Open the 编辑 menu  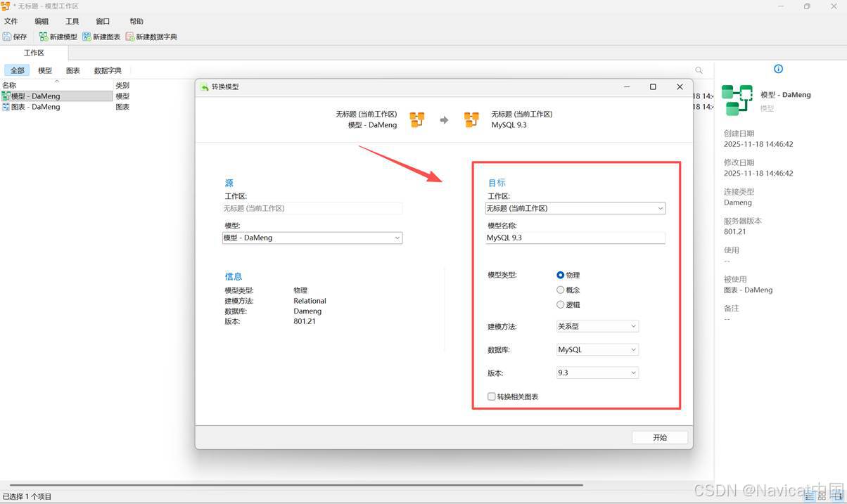(42, 22)
